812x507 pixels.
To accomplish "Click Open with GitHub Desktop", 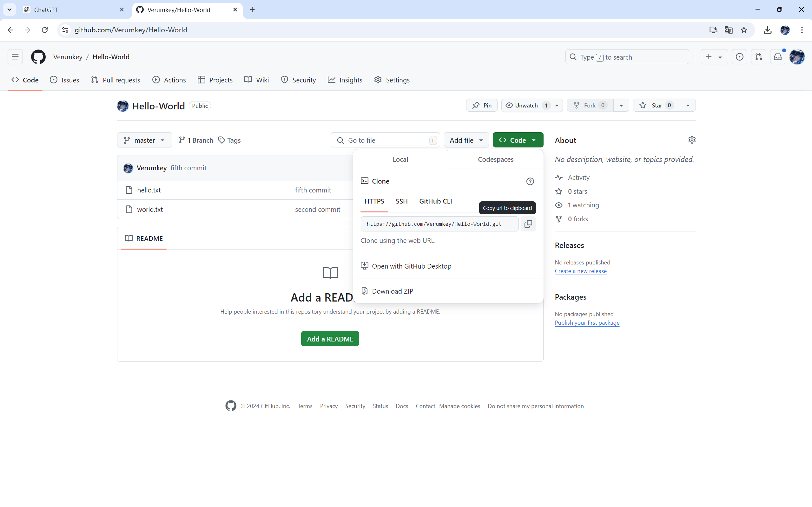I will pyautogui.click(x=448, y=266).
